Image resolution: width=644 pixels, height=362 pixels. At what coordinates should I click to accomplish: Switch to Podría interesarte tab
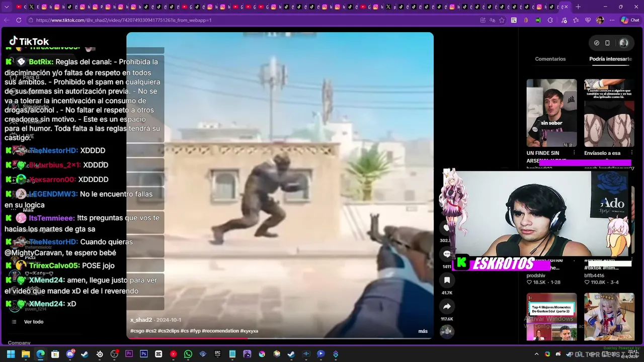[610, 59]
